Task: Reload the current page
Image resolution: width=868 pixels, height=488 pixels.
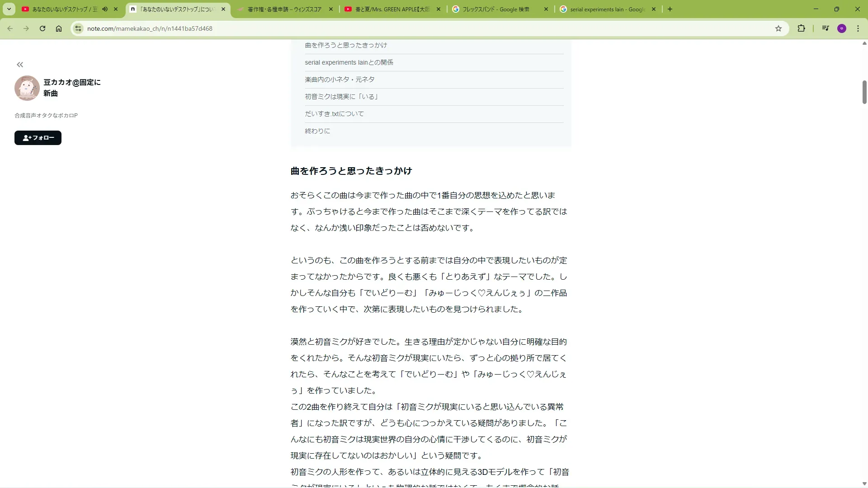Action: [x=42, y=28]
